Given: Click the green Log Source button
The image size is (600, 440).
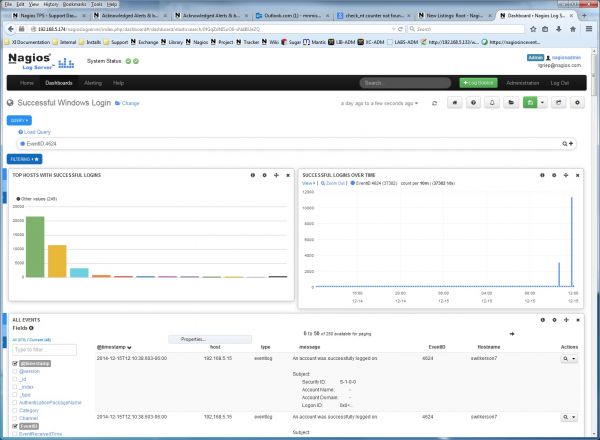Looking at the screenshot, I should (x=480, y=82).
